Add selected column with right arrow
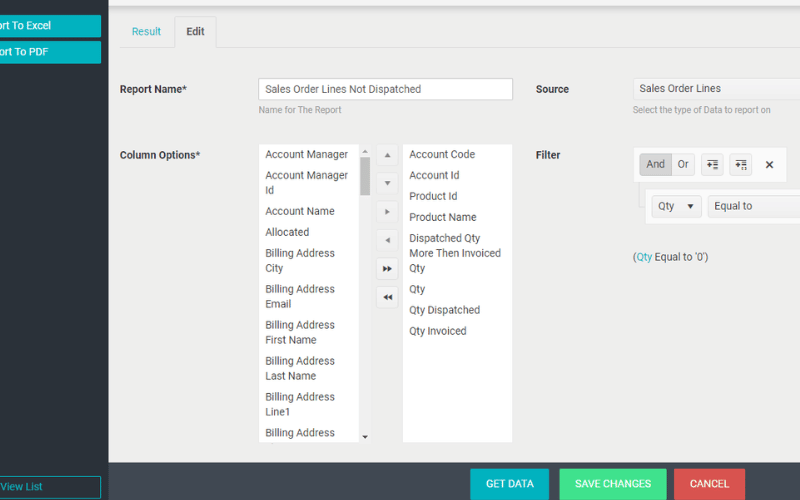Image resolution: width=800 pixels, height=500 pixels. coord(387,212)
